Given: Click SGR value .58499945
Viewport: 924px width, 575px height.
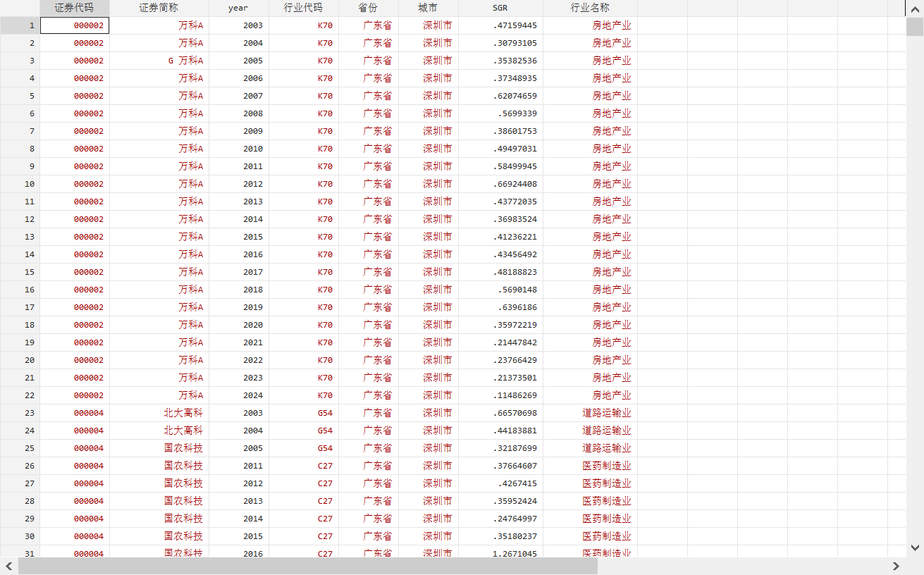Looking at the screenshot, I should 500,166.
